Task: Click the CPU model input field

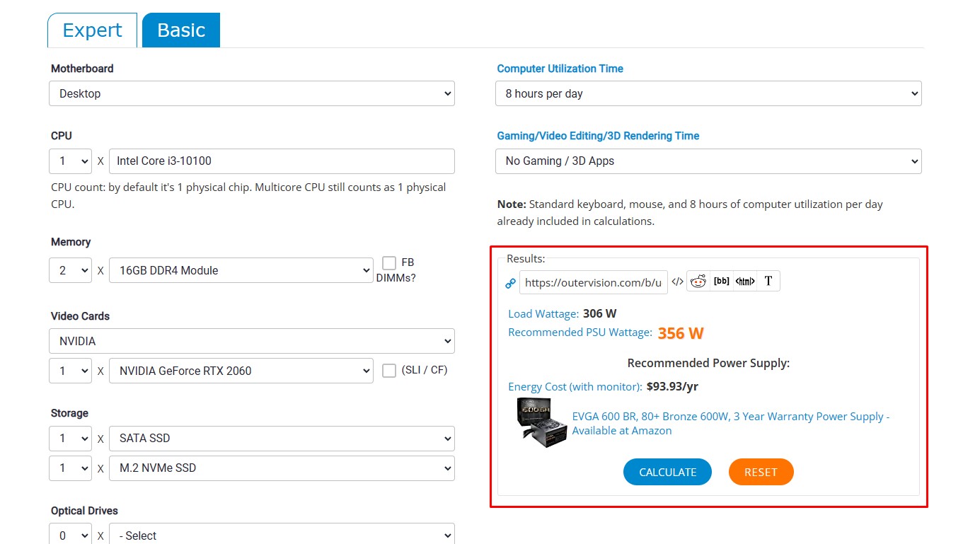Action: [282, 161]
